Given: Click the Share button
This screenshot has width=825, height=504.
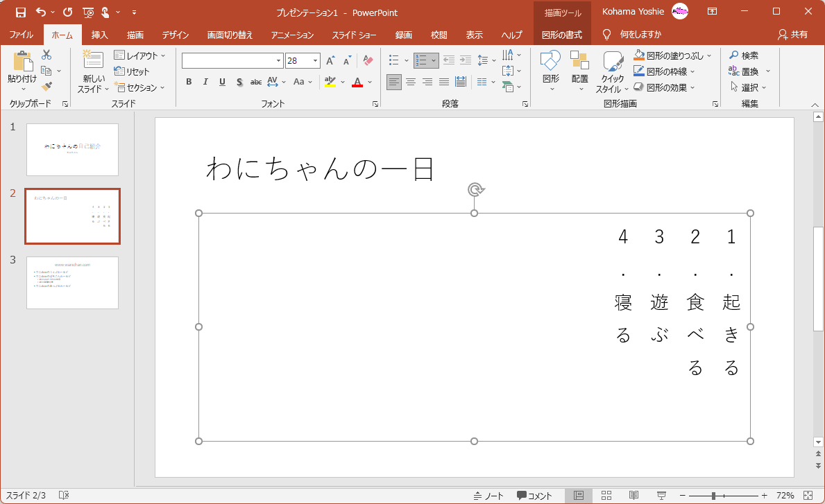Looking at the screenshot, I should [x=792, y=34].
